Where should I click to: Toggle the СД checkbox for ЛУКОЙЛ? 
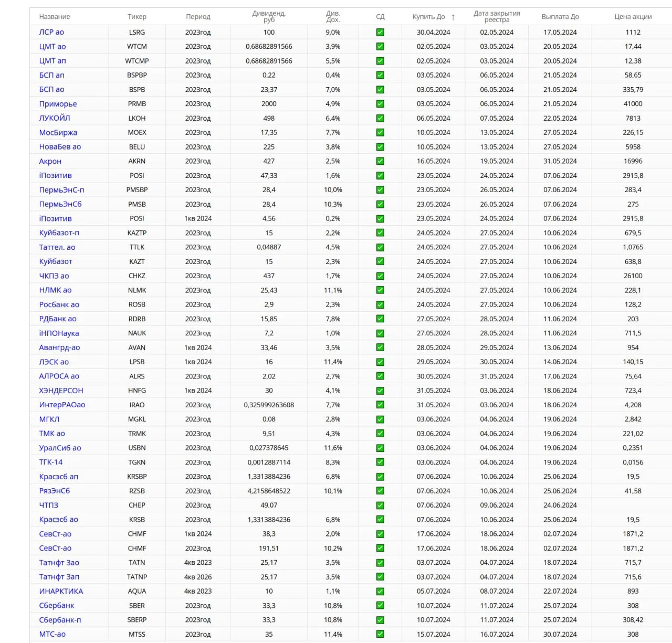(380, 118)
